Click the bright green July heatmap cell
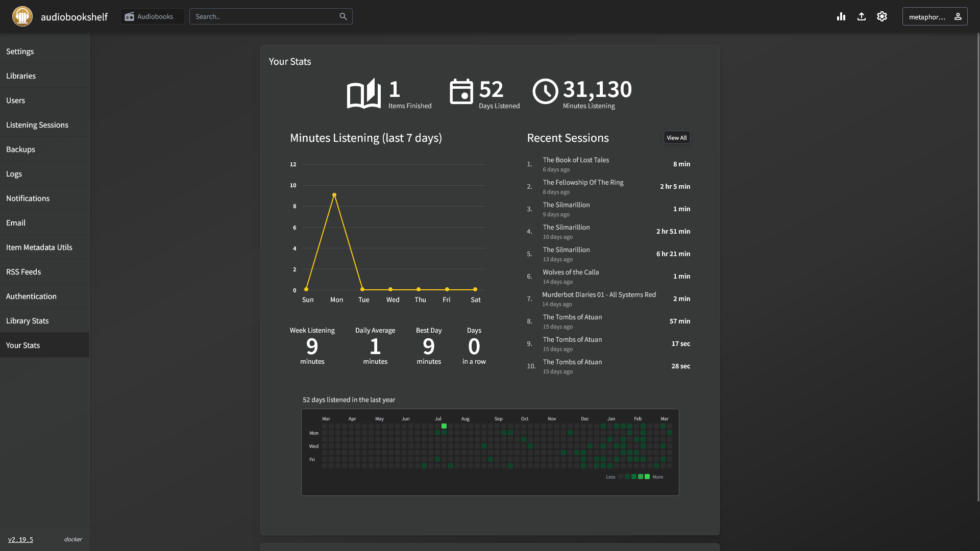This screenshot has height=551, width=980. click(444, 426)
